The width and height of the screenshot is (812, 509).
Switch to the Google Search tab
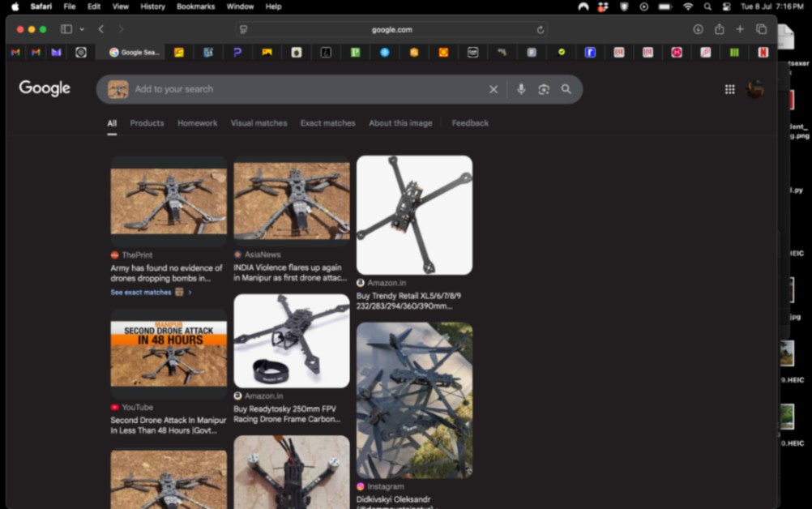[x=134, y=53]
